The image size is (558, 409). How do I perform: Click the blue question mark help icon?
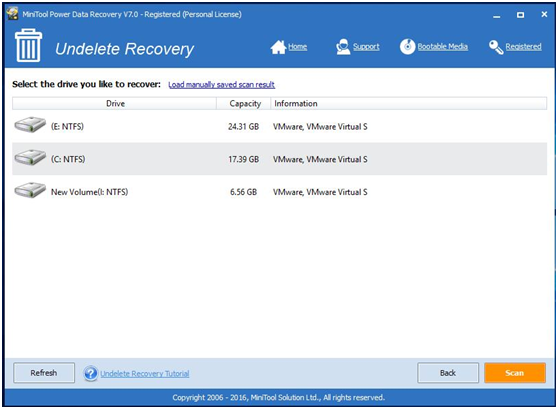(90, 373)
